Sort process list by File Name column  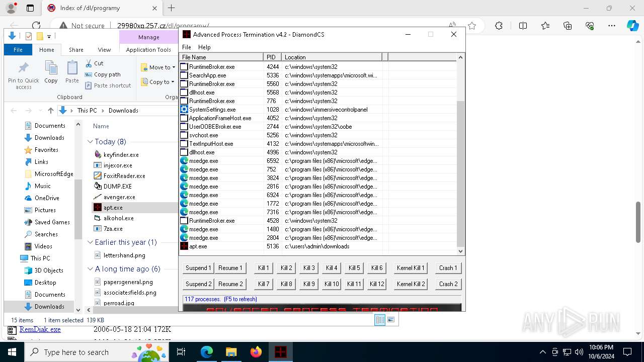(x=221, y=57)
